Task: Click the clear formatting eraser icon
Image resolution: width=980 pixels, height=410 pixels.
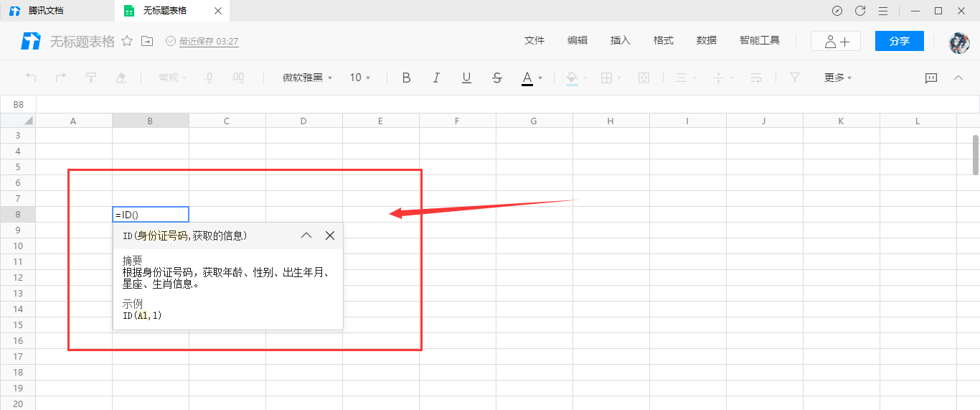Action: pos(121,78)
